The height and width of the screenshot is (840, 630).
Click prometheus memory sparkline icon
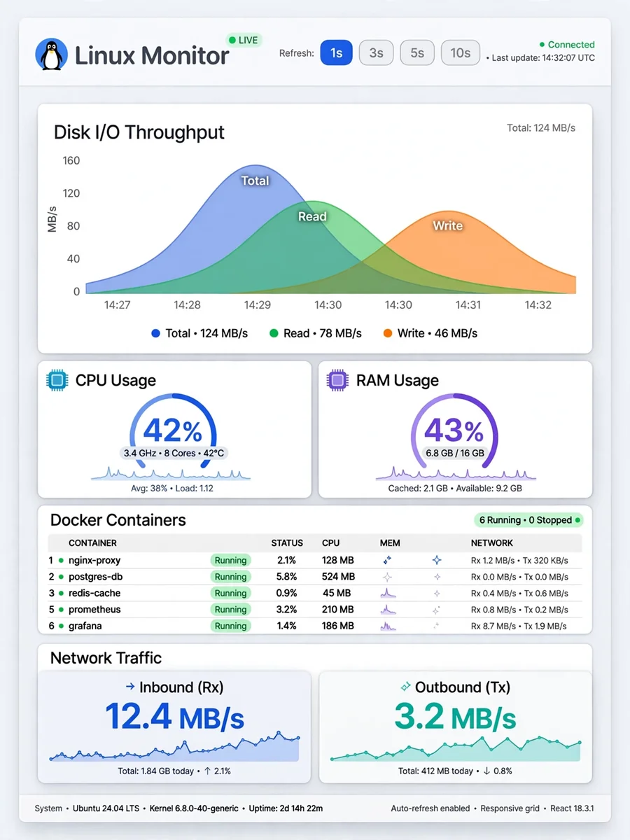(388, 609)
